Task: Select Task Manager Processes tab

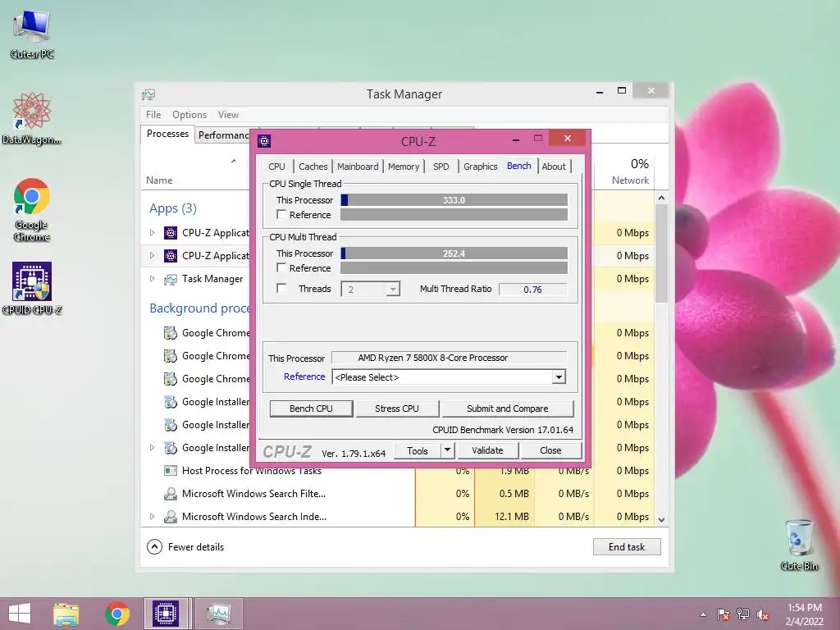Action: (x=167, y=134)
